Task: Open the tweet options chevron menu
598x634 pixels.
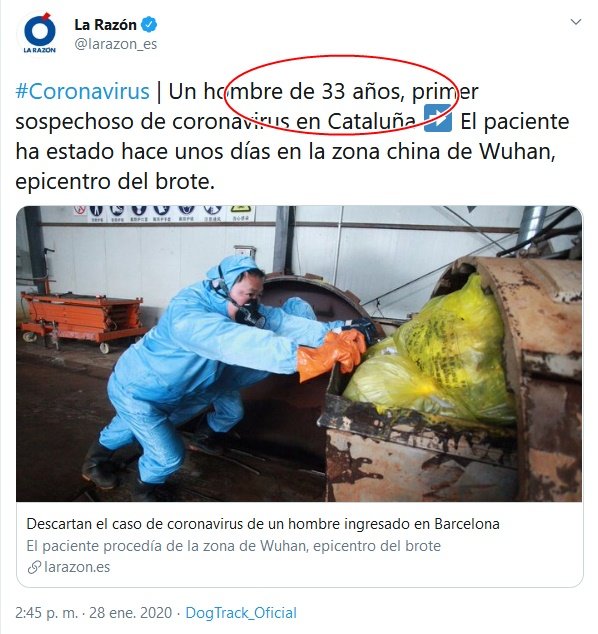Action: (x=575, y=22)
